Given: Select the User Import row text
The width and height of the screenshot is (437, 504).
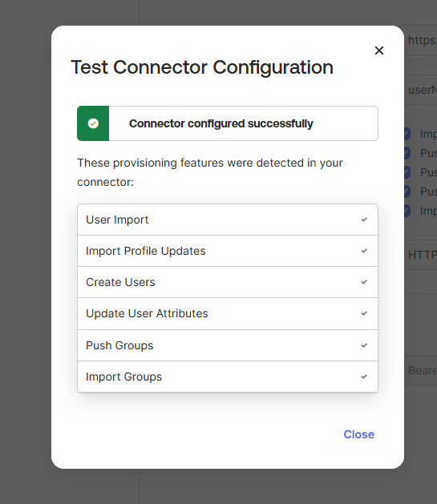Looking at the screenshot, I should (x=117, y=220).
